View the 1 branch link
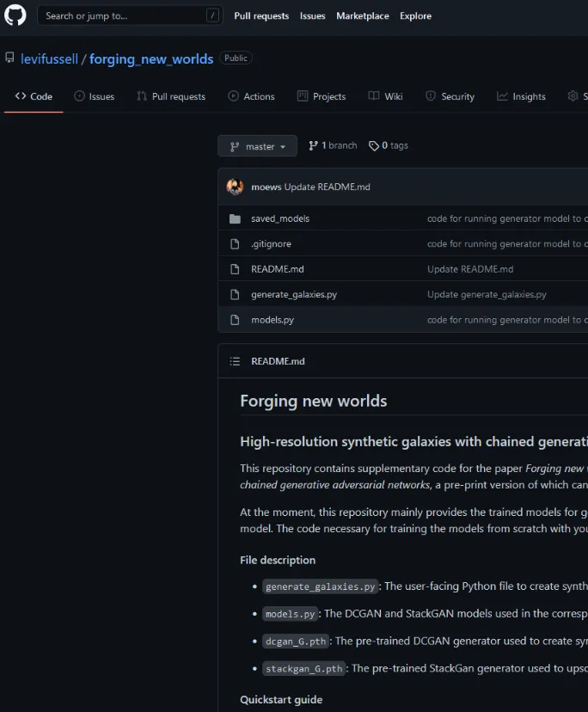 (333, 146)
